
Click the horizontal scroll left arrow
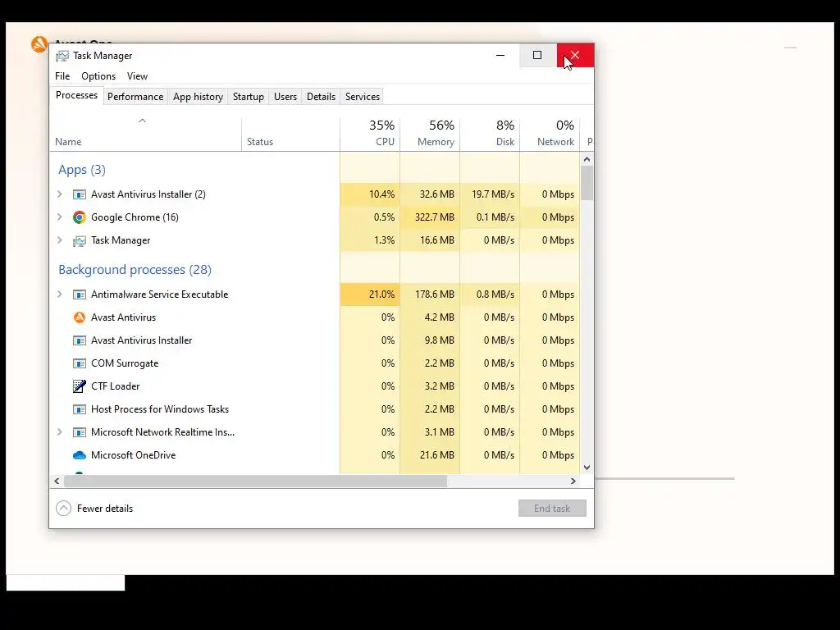57,481
